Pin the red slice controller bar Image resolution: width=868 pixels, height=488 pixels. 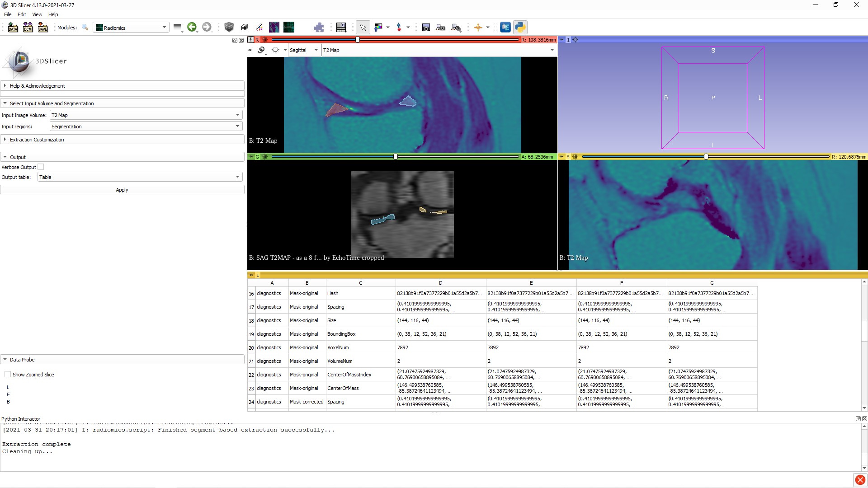pos(251,40)
